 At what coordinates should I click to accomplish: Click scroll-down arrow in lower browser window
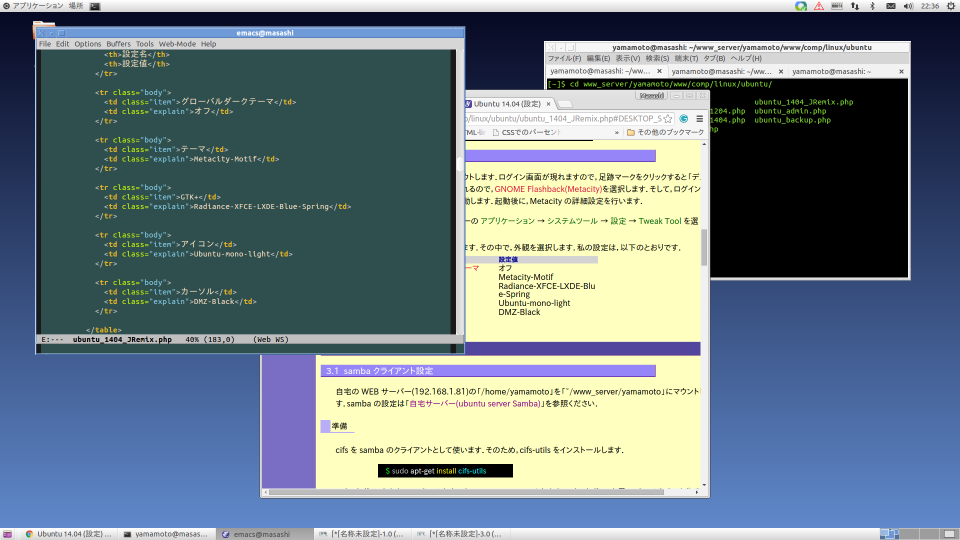coord(704,486)
